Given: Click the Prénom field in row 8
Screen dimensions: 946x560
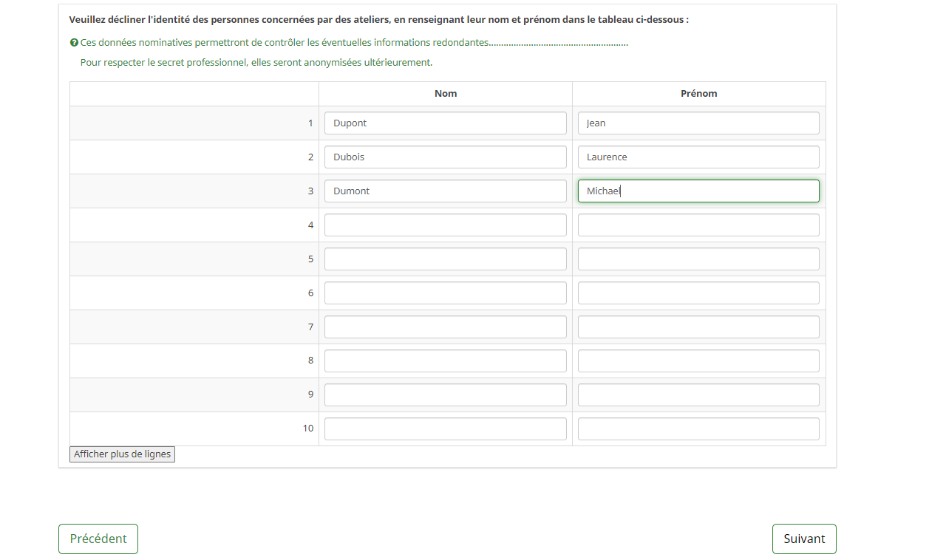Looking at the screenshot, I should pyautogui.click(x=698, y=361).
